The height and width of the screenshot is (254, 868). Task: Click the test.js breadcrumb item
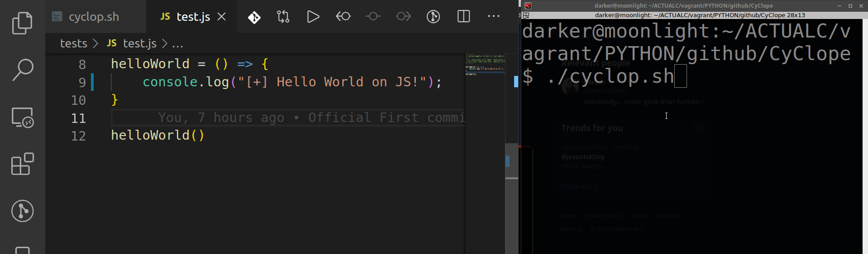click(x=139, y=43)
